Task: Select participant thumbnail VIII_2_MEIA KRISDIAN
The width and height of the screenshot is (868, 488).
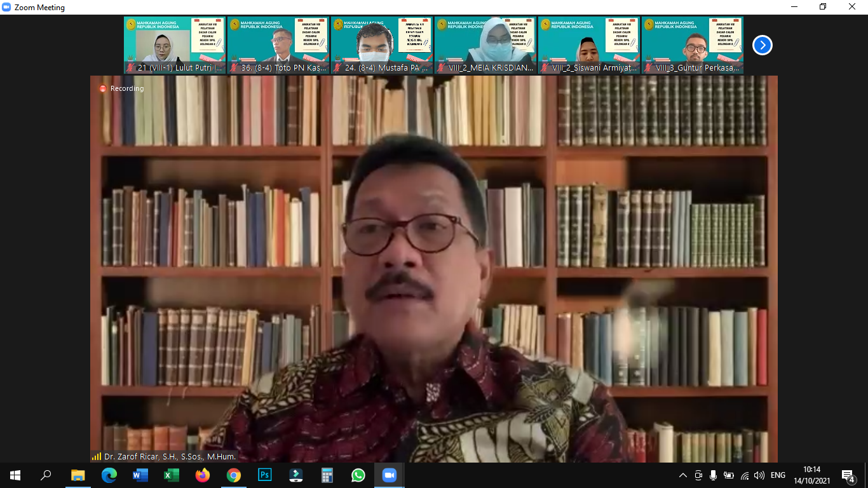Action: pyautogui.click(x=485, y=45)
